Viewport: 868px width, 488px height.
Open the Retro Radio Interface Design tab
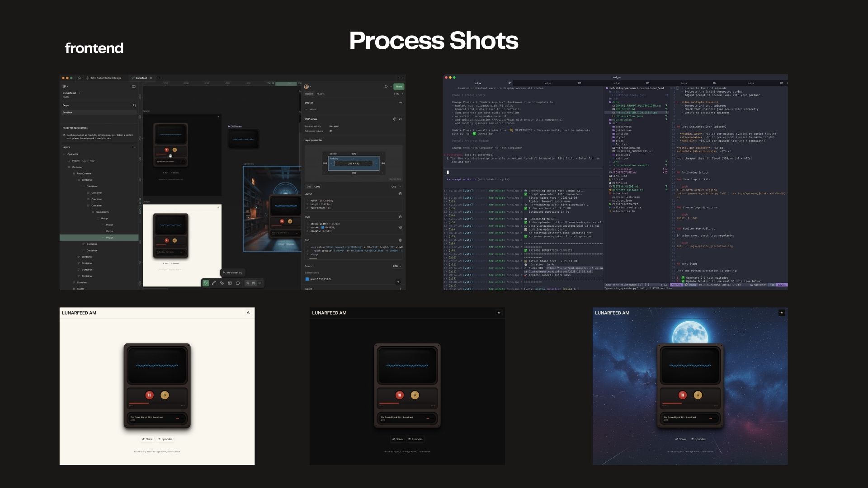point(105,78)
